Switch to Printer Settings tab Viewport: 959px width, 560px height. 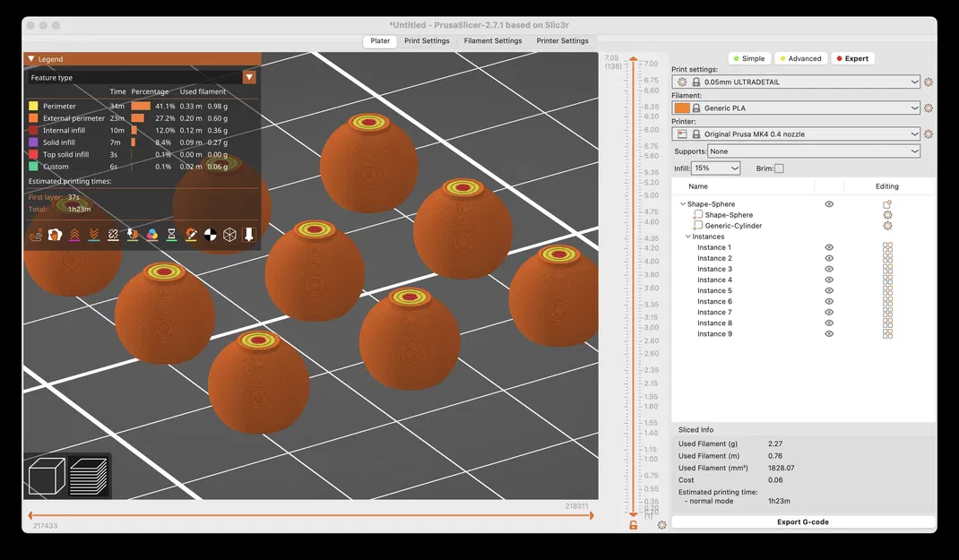562,40
